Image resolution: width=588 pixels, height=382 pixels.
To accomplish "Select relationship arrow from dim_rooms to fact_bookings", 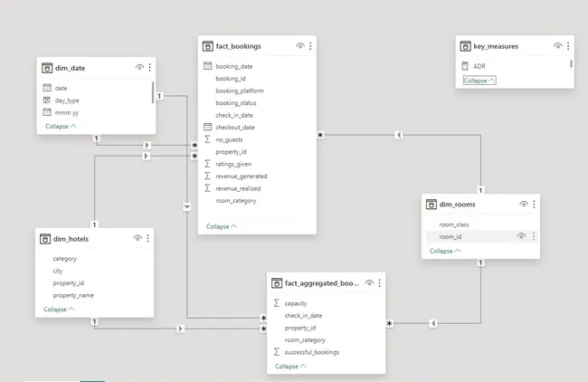I will click(399, 135).
